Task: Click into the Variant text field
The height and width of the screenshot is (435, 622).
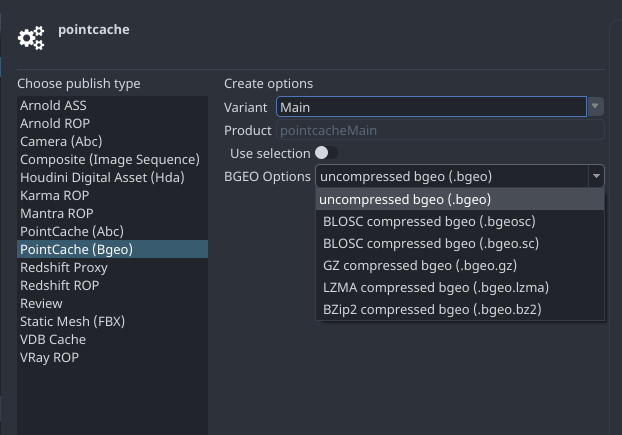Action: (x=431, y=107)
